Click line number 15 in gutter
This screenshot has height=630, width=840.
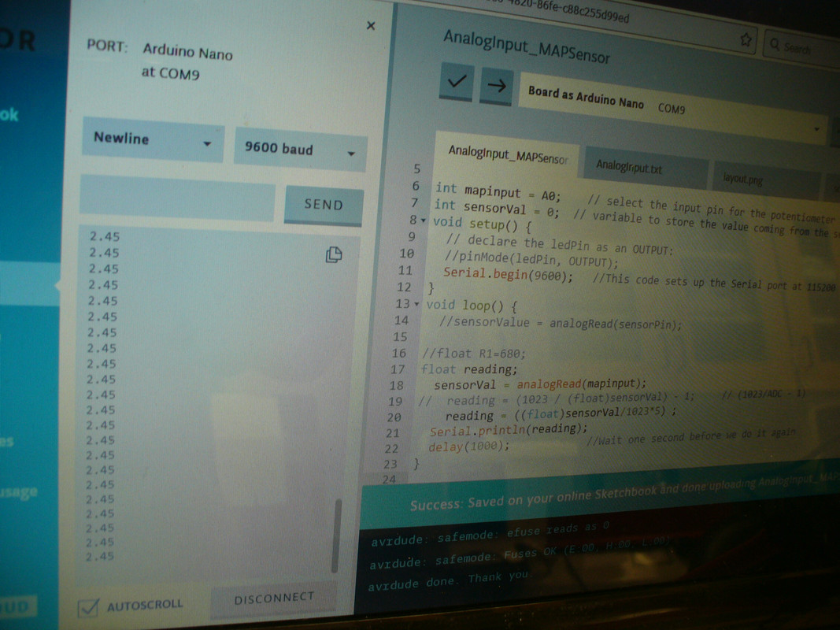[400, 337]
